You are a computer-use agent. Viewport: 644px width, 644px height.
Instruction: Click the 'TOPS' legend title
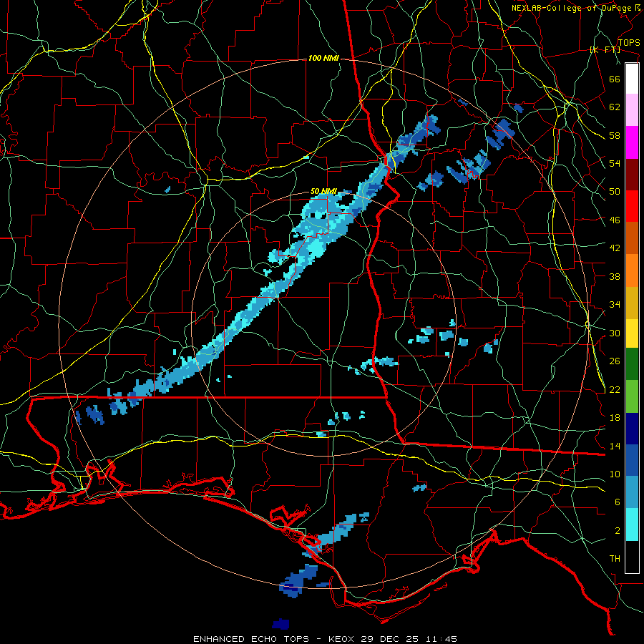pos(629,43)
